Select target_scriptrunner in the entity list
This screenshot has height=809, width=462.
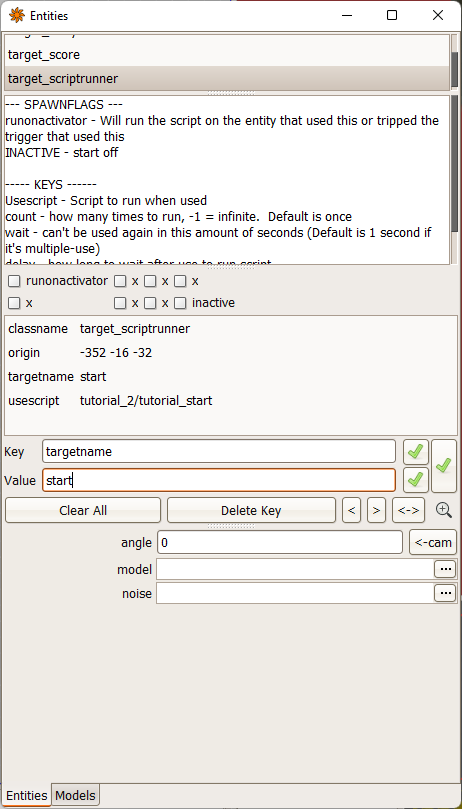pos(227,78)
